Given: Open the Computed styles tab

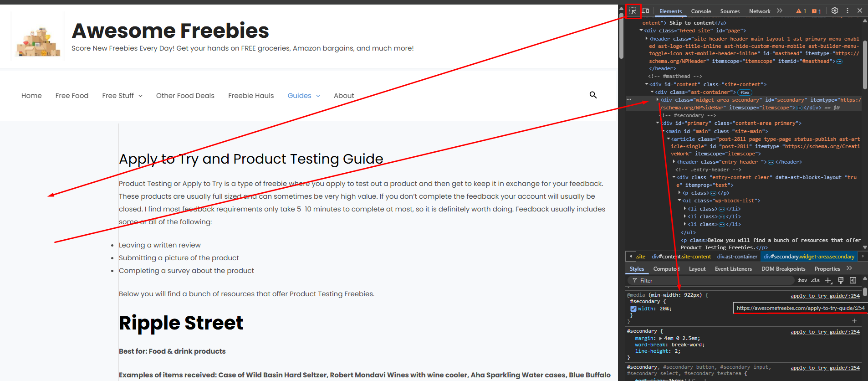Looking at the screenshot, I should (x=666, y=269).
